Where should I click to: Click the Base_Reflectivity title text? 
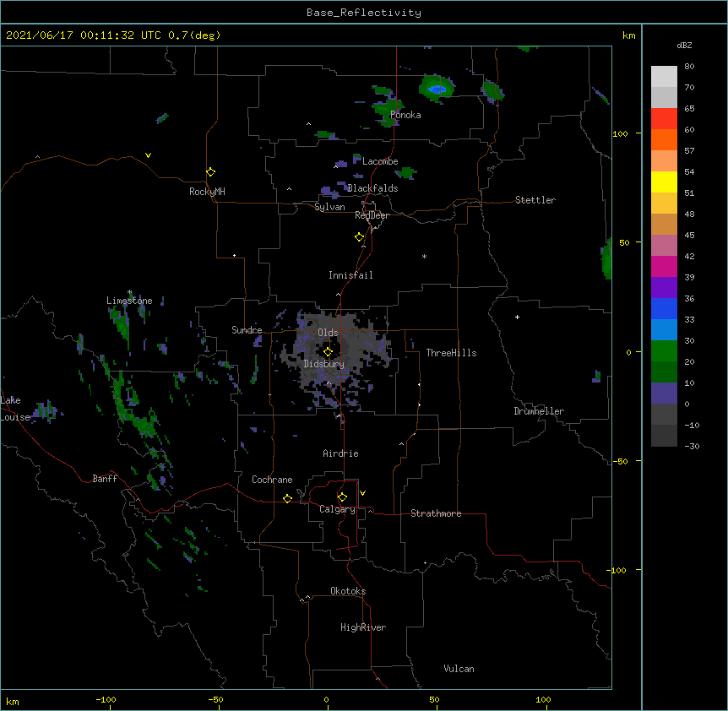coord(364,13)
